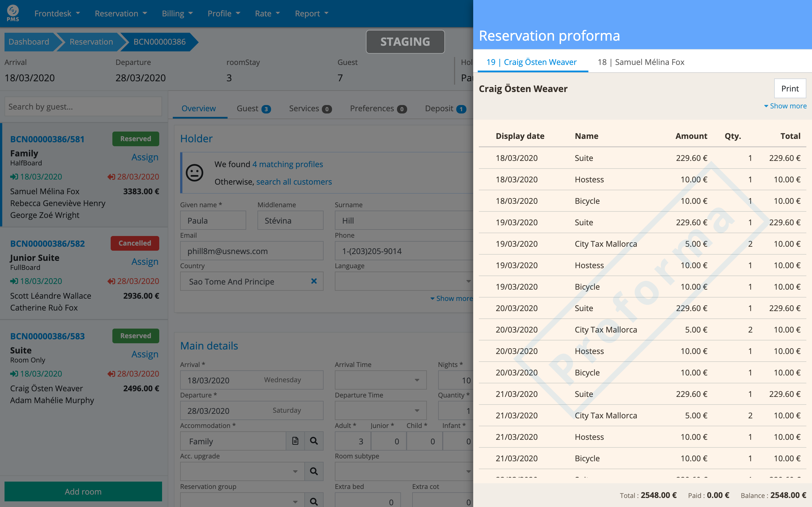Expand the Language dropdown

click(x=468, y=281)
